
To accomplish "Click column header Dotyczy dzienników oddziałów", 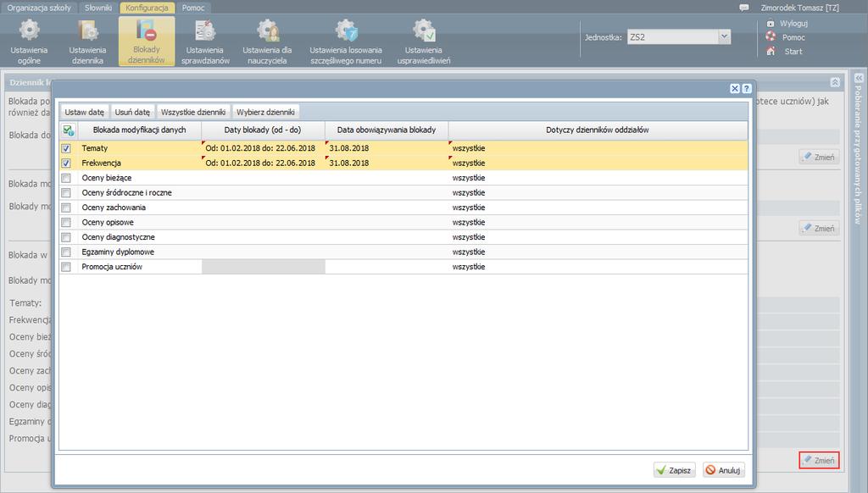I will (598, 130).
